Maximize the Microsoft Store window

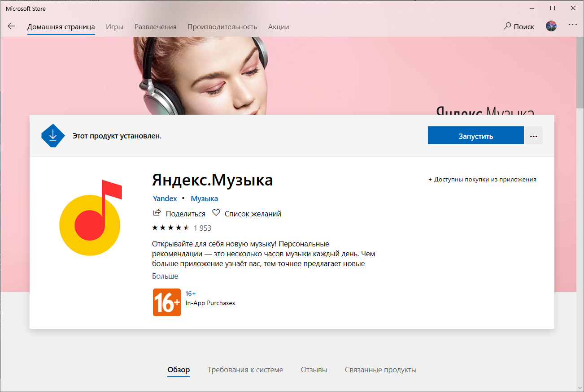553,8
